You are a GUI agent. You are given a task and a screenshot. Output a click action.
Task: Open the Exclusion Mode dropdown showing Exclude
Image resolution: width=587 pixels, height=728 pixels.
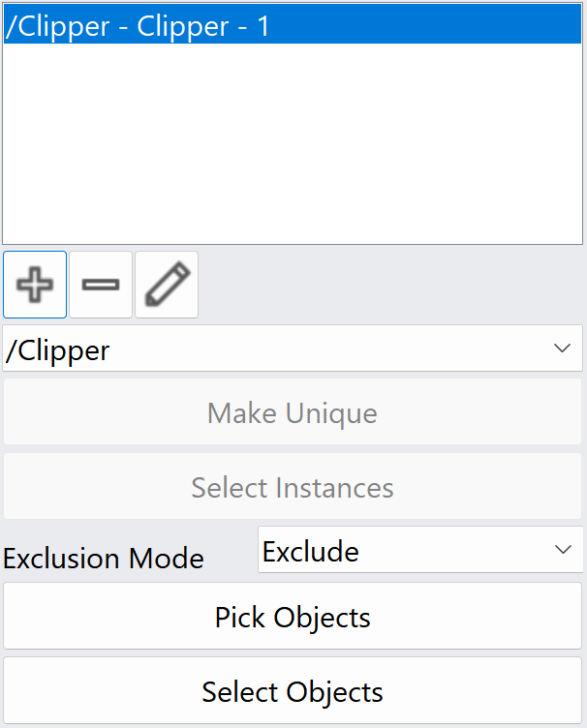pyautogui.click(x=420, y=550)
